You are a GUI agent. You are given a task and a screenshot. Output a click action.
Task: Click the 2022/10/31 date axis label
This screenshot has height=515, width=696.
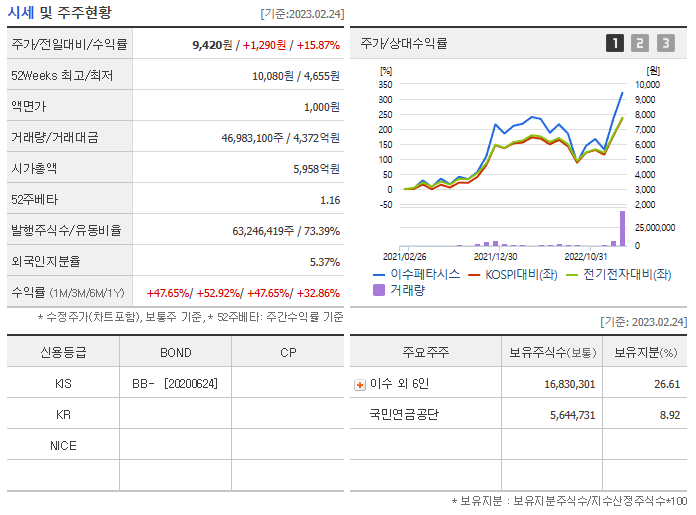[585, 257]
